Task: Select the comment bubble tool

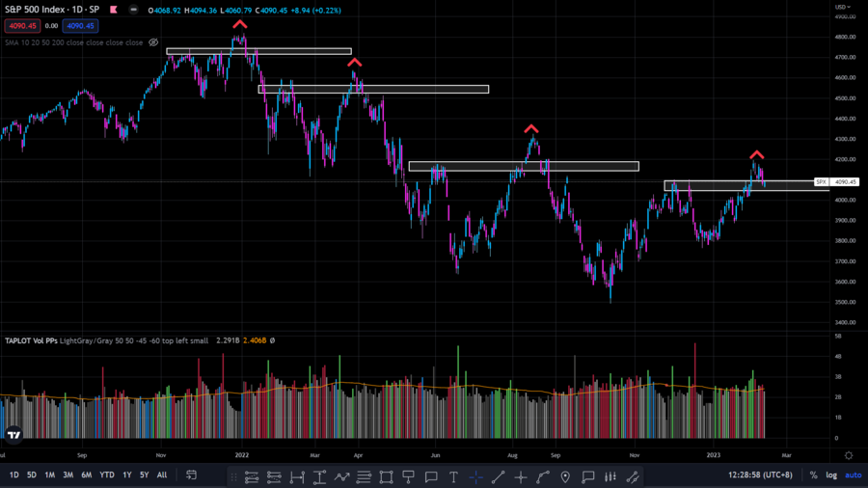Action: (431, 476)
